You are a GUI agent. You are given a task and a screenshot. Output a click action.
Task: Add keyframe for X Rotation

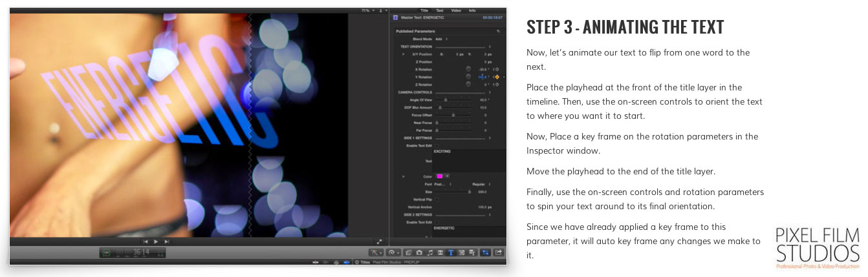pos(497,69)
